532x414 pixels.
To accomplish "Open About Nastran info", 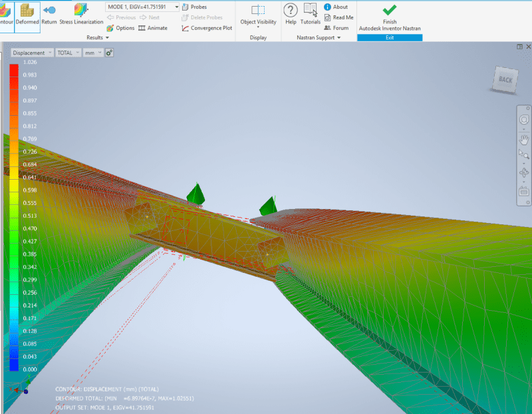I will [x=336, y=7].
